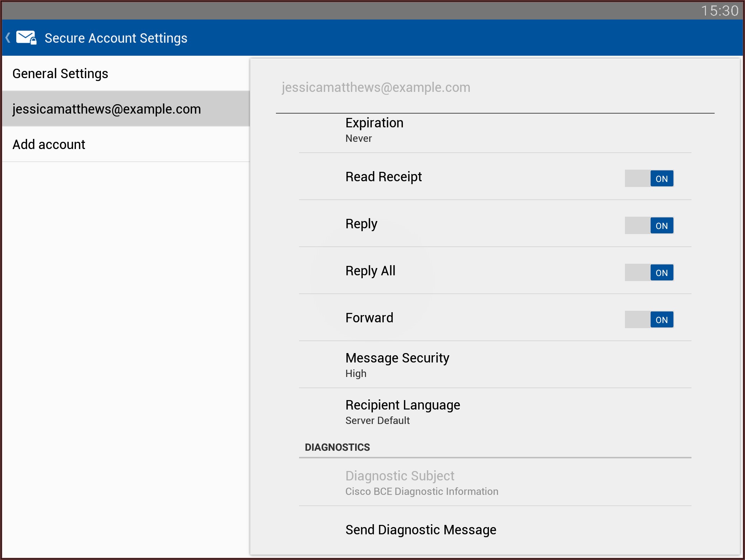This screenshot has height=560, width=745.
Task: Open the Expiration setting
Action: (374, 130)
